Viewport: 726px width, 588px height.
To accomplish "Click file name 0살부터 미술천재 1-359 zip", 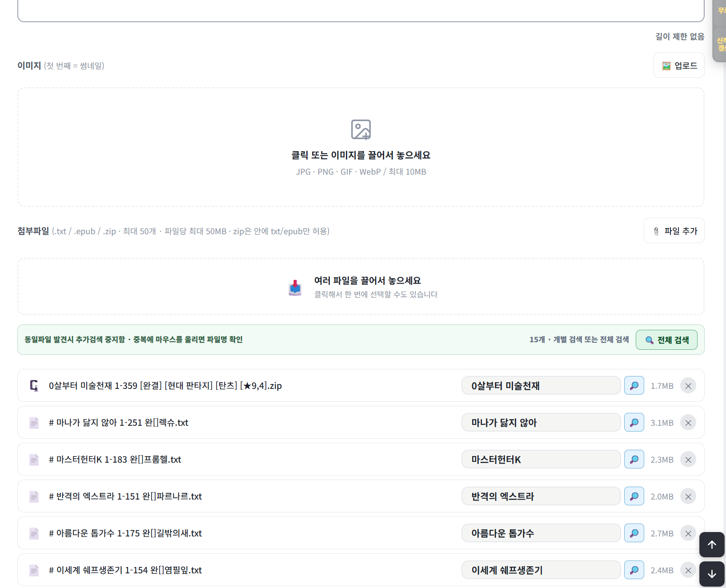I will 165,386.
